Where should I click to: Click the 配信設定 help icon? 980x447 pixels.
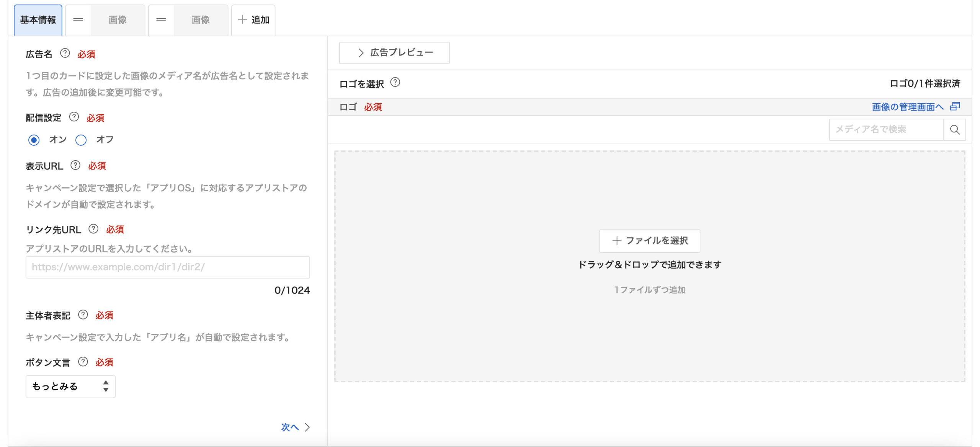(x=73, y=117)
